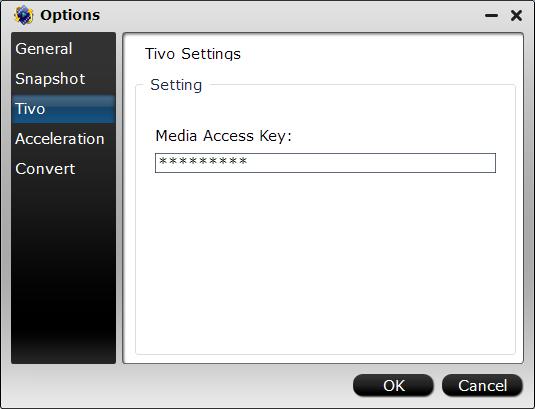535x409 pixels.
Task: Click the blank area inside the Setting group
Action: pyautogui.click(x=325, y=263)
